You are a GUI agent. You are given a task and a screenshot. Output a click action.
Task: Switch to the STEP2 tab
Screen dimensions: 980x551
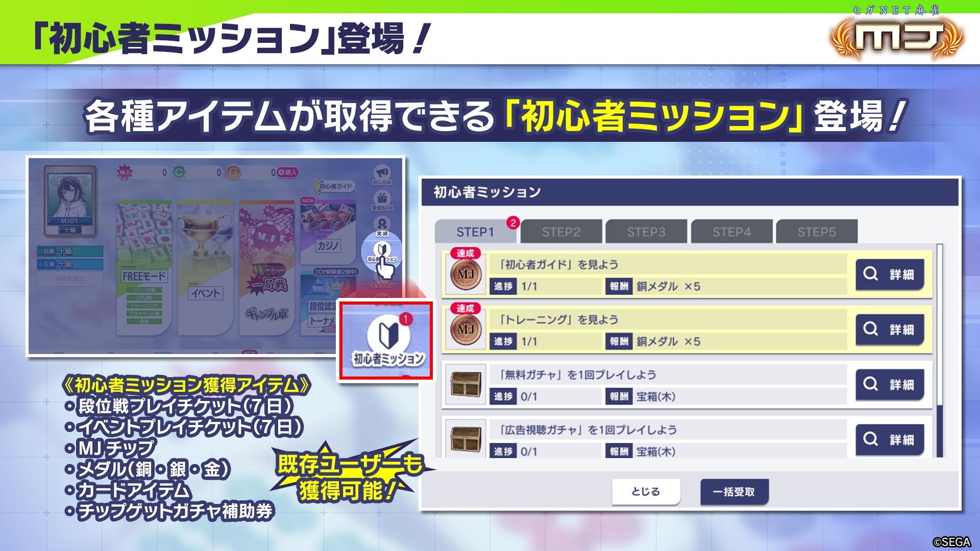pos(561,232)
